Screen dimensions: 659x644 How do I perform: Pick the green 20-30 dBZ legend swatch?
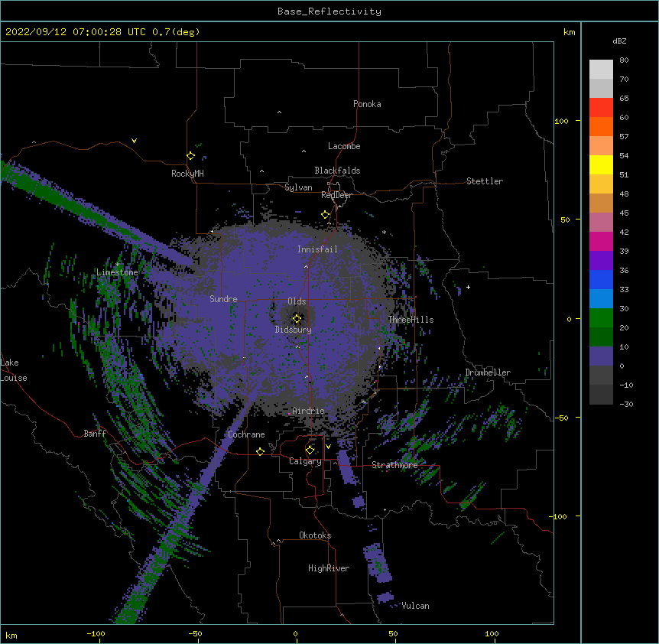coord(601,318)
